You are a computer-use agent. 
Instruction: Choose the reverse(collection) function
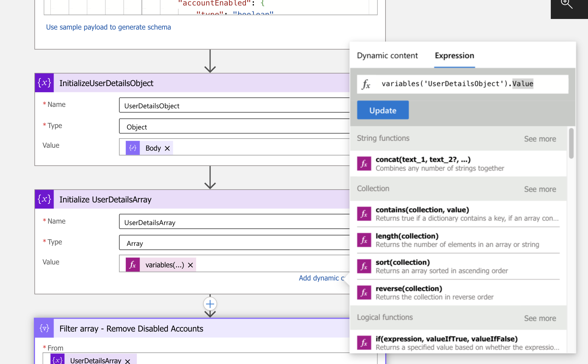click(409, 289)
